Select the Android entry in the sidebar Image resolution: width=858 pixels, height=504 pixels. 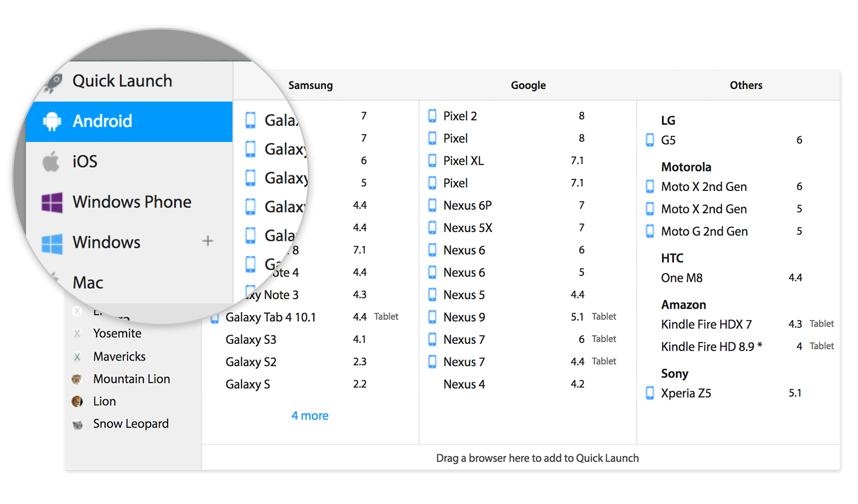pos(129,121)
